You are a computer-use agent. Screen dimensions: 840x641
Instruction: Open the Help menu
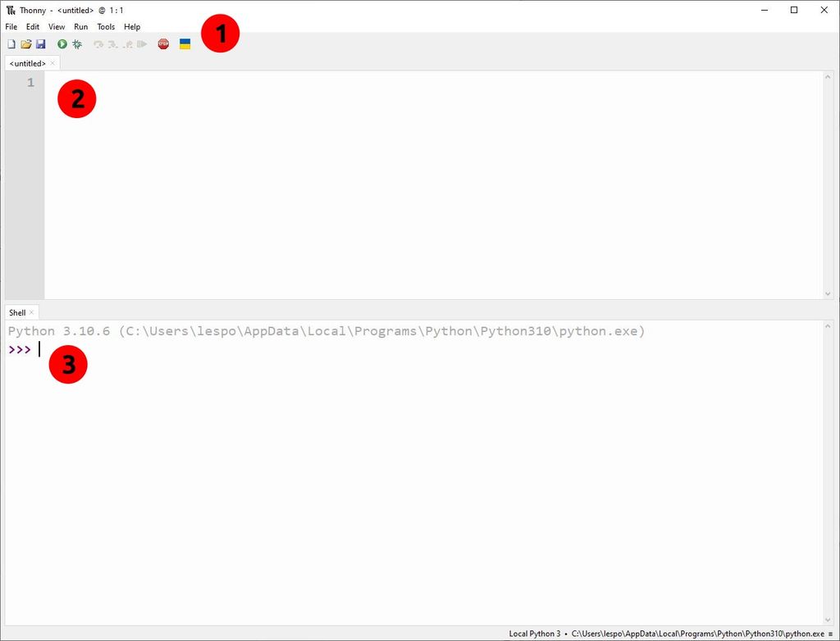click(131, 26)
